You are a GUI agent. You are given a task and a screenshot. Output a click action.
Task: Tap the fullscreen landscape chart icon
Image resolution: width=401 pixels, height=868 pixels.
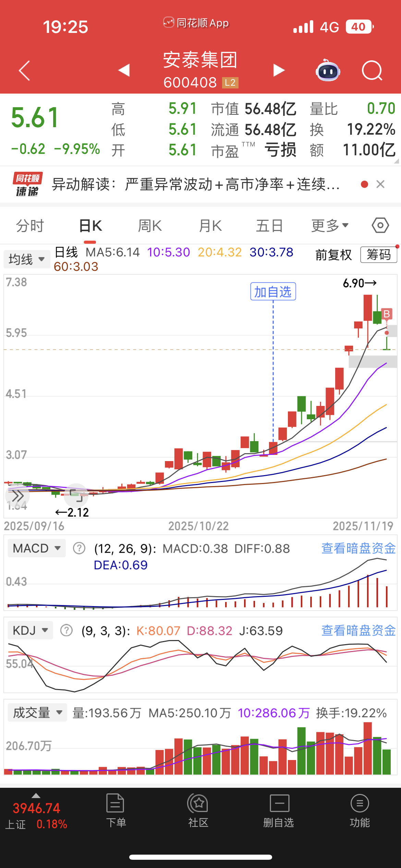76,495
